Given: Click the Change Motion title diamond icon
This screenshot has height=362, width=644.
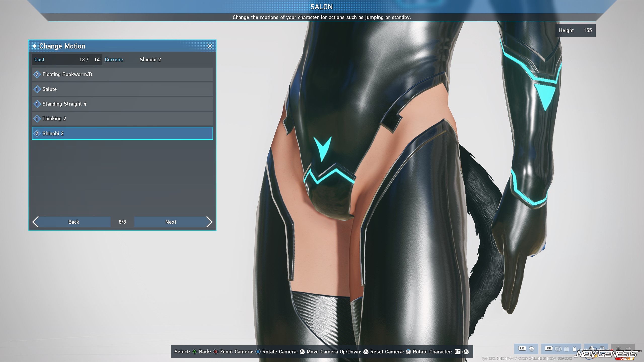Looking at the screenshot, I should coord(34,46).
